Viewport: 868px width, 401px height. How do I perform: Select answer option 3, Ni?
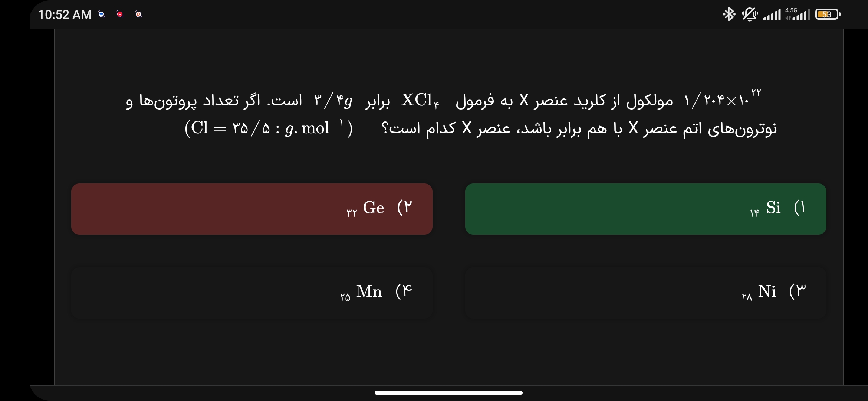point(645,293)
